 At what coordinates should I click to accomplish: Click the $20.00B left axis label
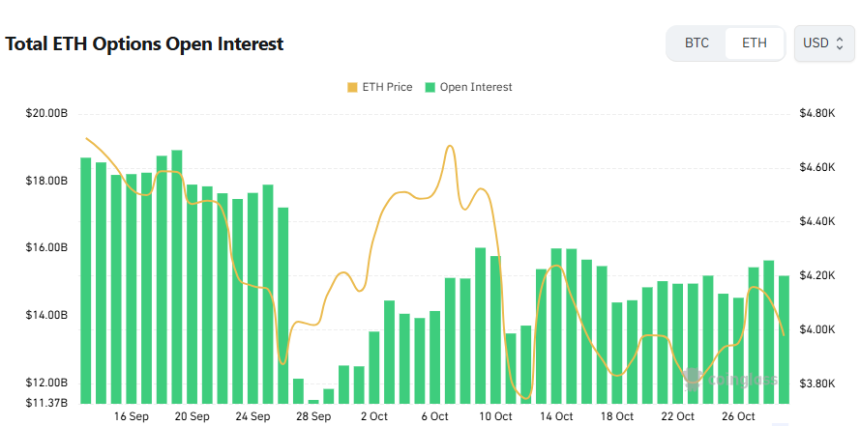(47, 114)
